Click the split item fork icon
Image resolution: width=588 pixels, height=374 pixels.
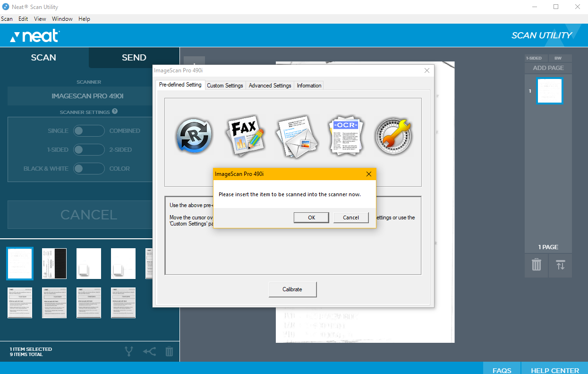click(x=129, y=351)
